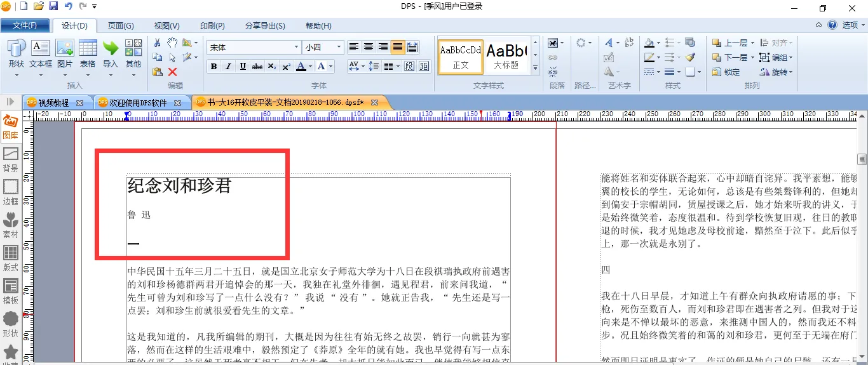Open 选项 options at top right

pos(853,25)
